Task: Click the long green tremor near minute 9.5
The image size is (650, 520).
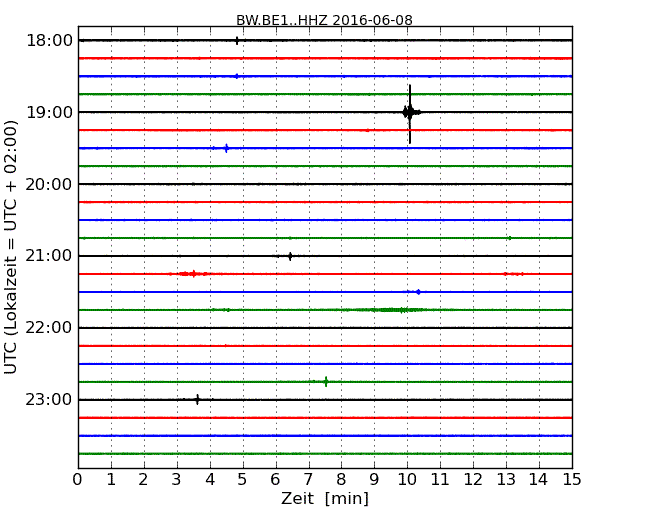Action: 394,310
